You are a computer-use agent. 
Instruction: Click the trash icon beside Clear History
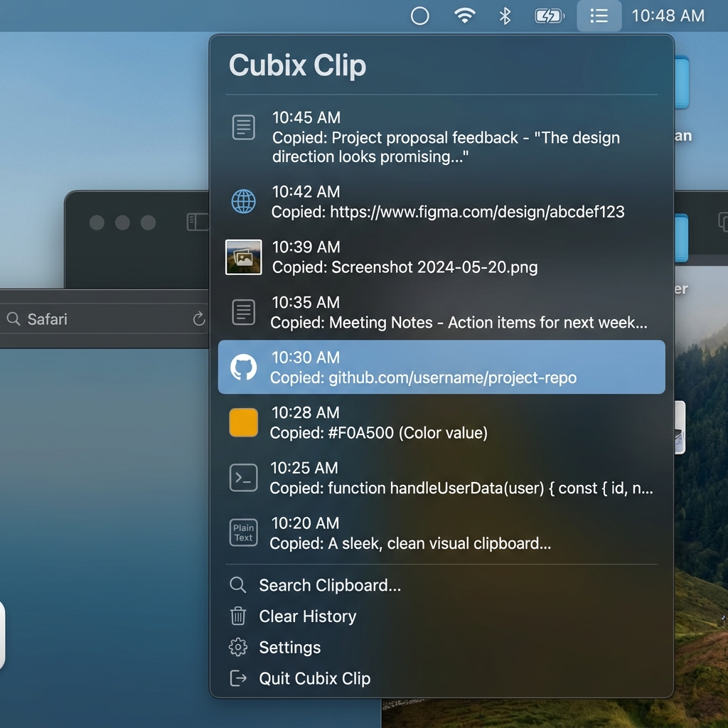coord(237,616)
